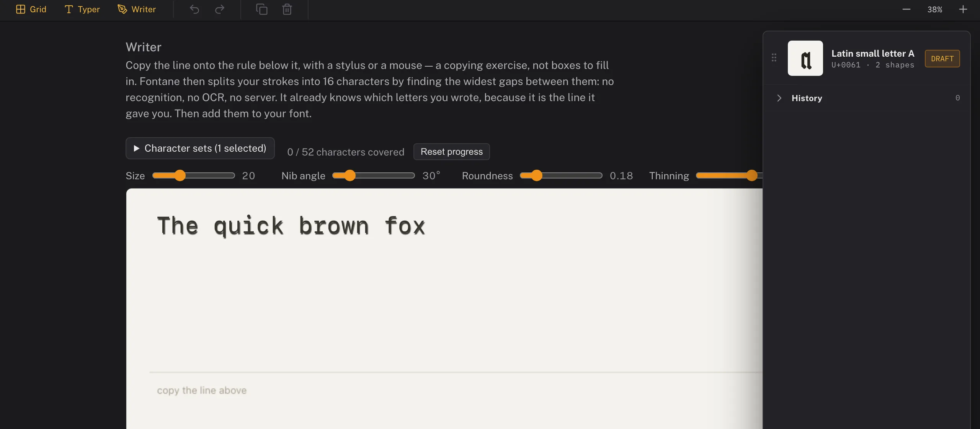Click Reset progress button

click(452, 152)
